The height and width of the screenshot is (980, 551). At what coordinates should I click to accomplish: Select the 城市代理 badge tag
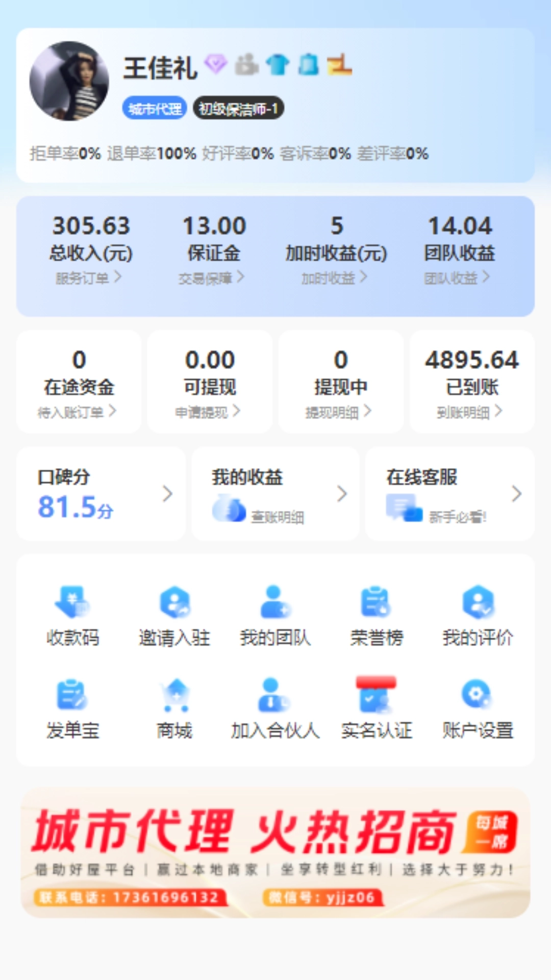click(155, 109)
